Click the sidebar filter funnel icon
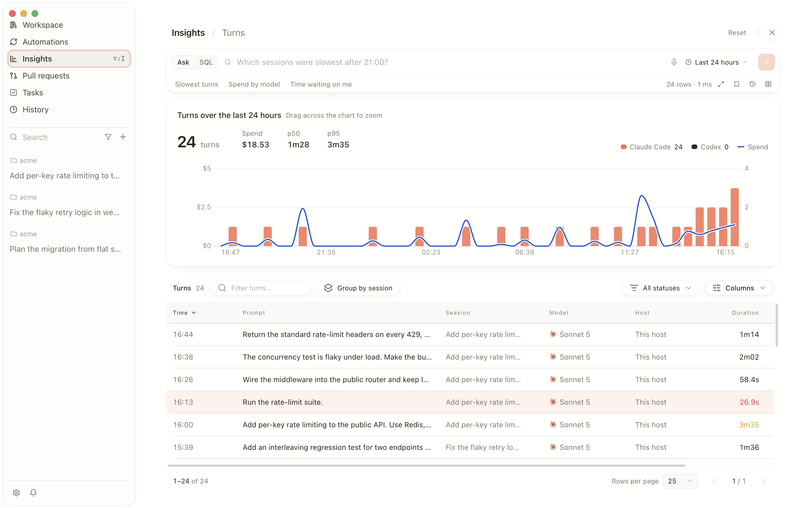The width and height of the screenshot is (812, 508). point(108,137)
